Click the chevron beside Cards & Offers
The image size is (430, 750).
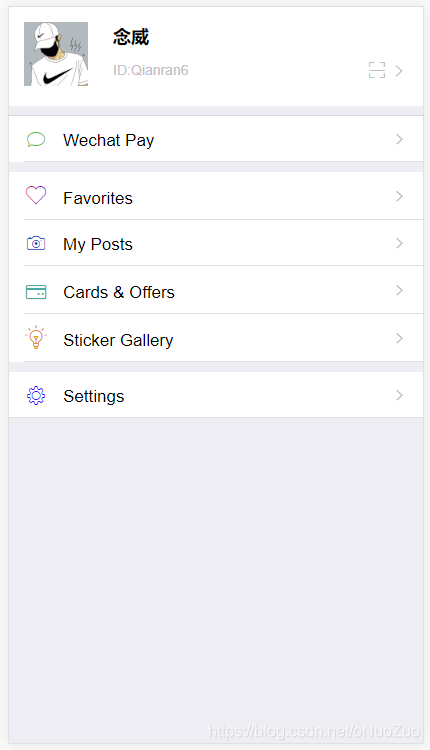[x=399, y=290]
